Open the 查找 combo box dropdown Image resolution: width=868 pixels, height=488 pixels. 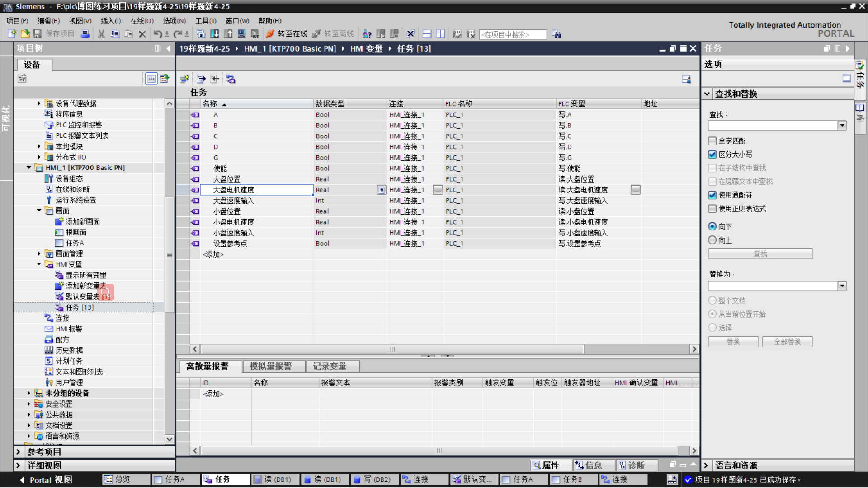(x=842, y=126)
